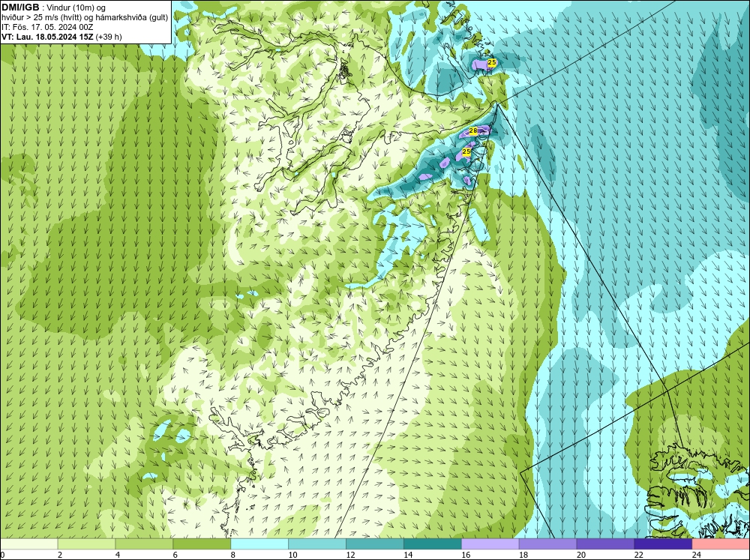Click the aqua 10–12 m/s legend swatch
750x560 pixels.
317,544
